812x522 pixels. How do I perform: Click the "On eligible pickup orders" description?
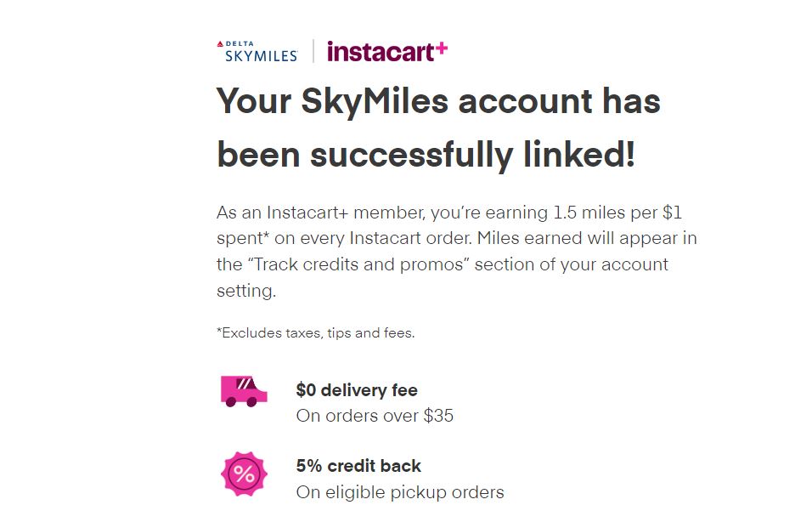tap(399, 492)
